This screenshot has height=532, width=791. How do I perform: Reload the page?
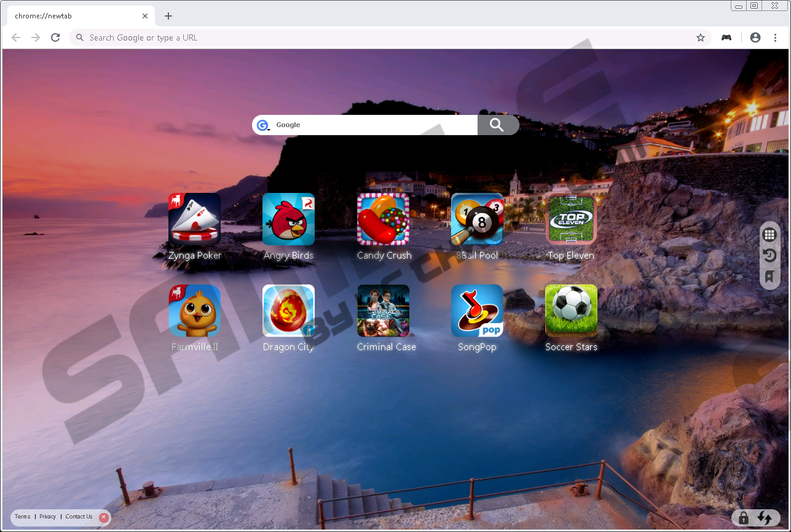click(x=55, y=37)
